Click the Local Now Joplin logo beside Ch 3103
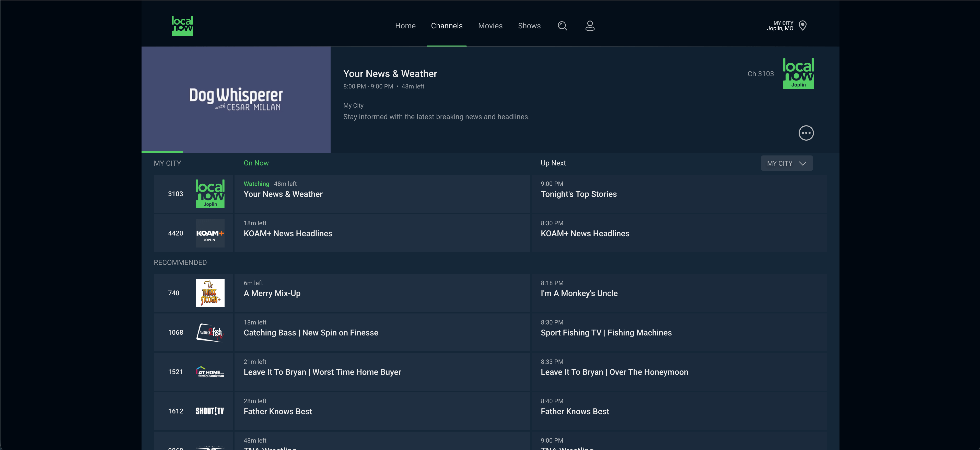The image size is (980, 450). coord(798,73)
